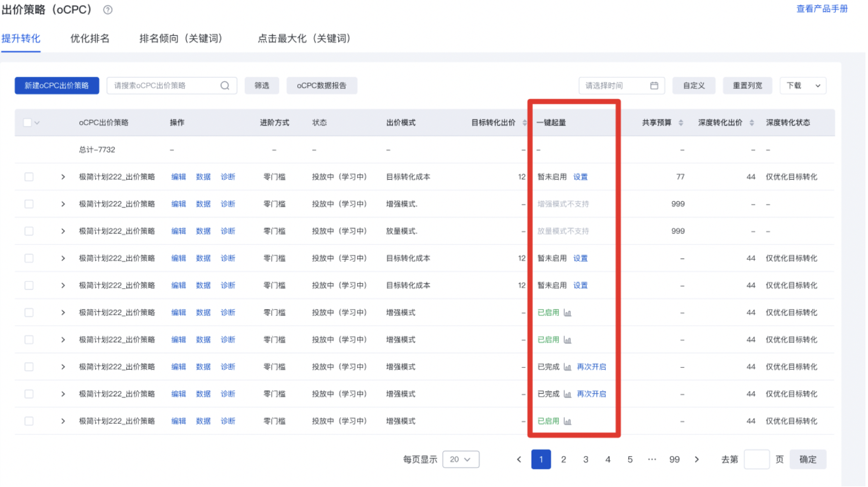The height and width of the screenshot is (487, 868).
Task: Go to the previous page with left arrow
Action: tap(519, 459)
